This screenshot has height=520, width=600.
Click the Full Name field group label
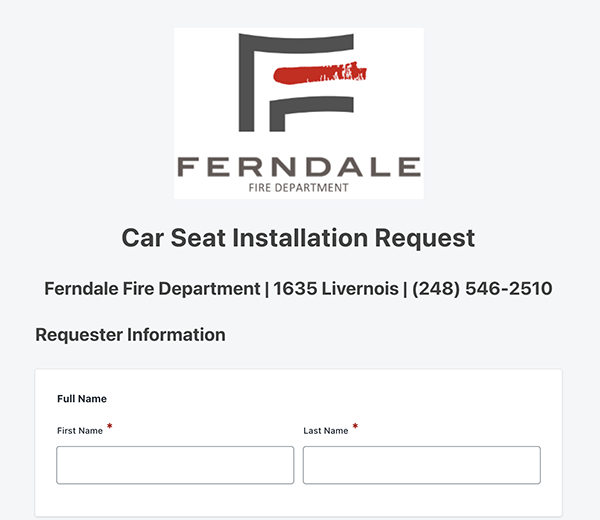tap(82, 399)
